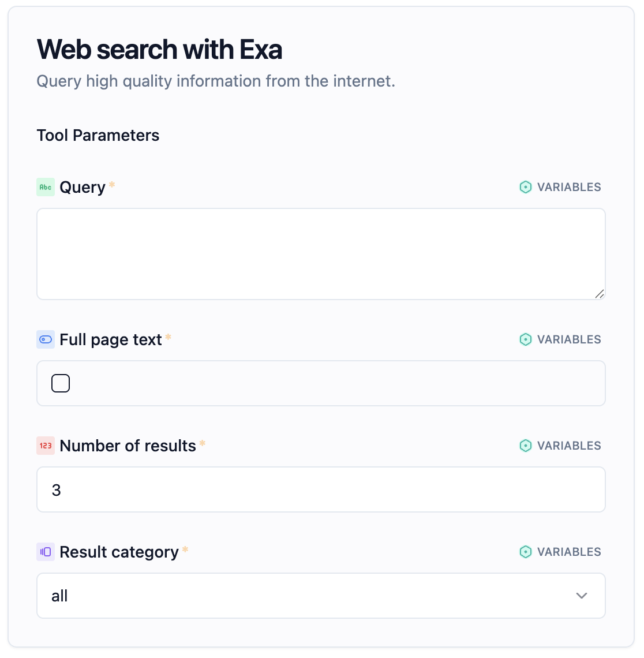This screenshot has height=658, width=644.
Task: Click the variables hexagon icon beside Full page text
Action: click(x=526, y=339)
